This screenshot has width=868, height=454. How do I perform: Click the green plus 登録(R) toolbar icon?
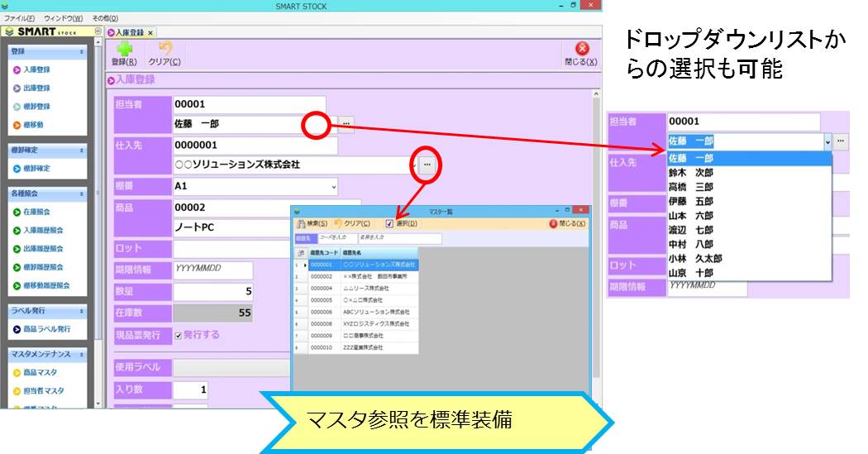[124, 50]
